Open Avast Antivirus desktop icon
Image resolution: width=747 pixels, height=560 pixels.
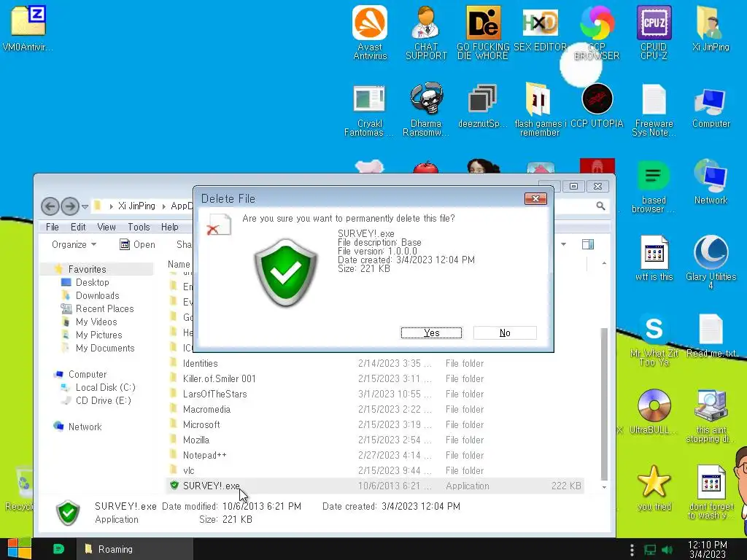click(x=370, y=32)
